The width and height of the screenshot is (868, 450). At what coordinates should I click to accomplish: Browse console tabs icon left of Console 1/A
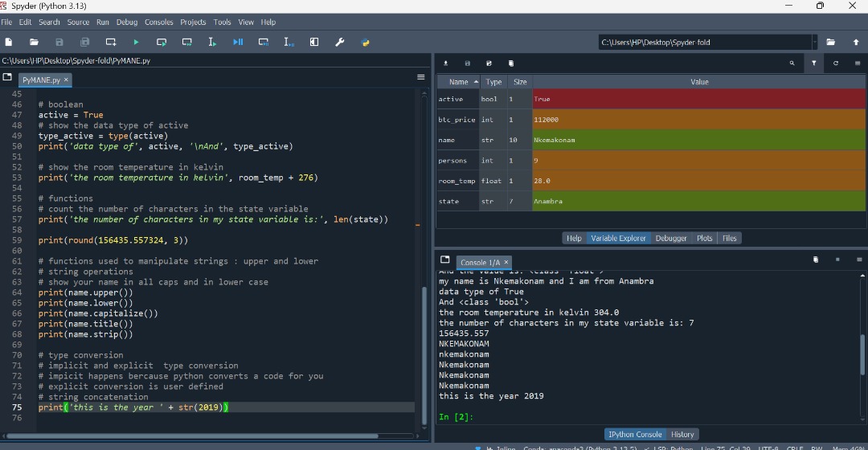coord(444,260)
